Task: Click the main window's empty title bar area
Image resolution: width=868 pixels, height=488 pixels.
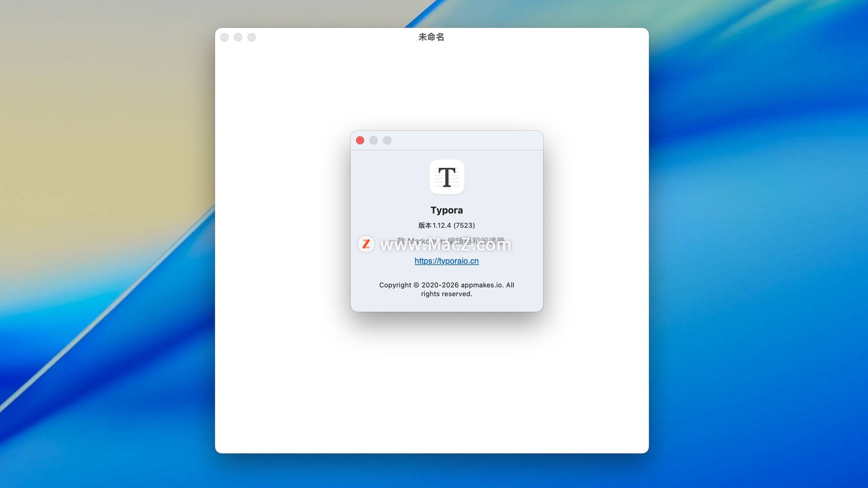Action: (x=542, y=38)
